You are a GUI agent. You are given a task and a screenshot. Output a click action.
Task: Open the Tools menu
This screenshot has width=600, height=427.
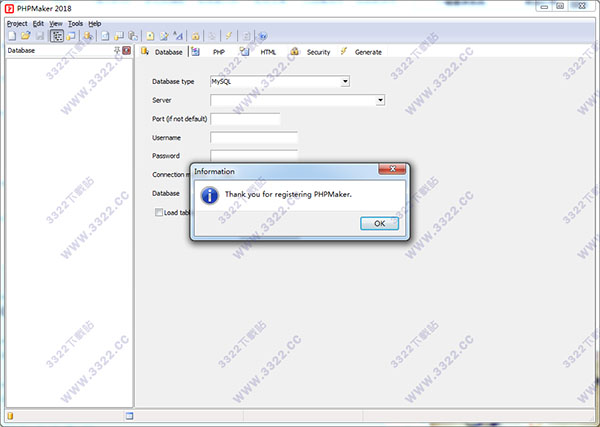pos(75,24)
